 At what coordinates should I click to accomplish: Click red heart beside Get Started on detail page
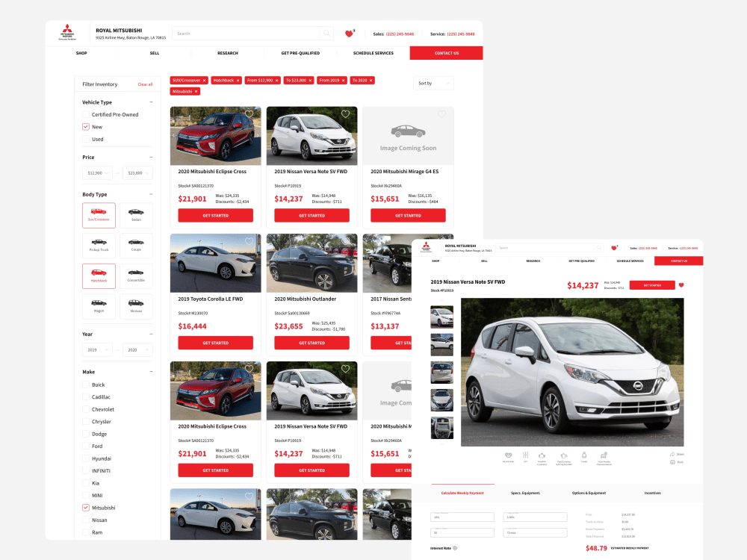tap(681, 285)
